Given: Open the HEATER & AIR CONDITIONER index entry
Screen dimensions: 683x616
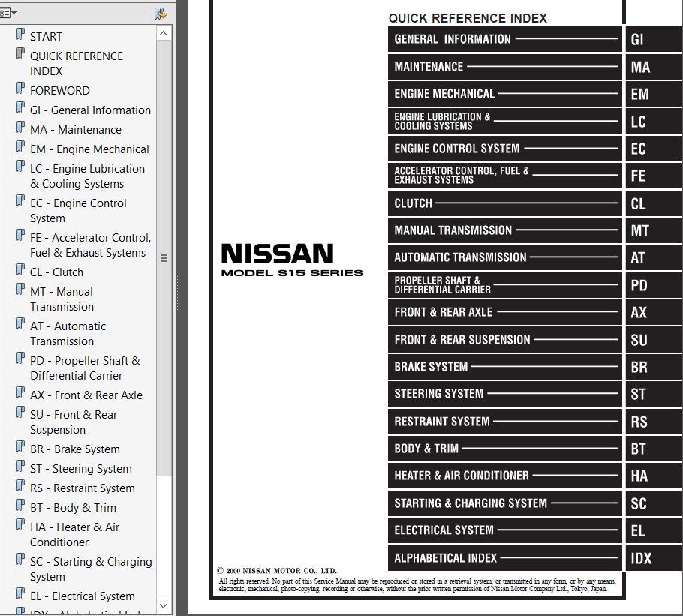Looking at the screenshot, I should [505, 476].
